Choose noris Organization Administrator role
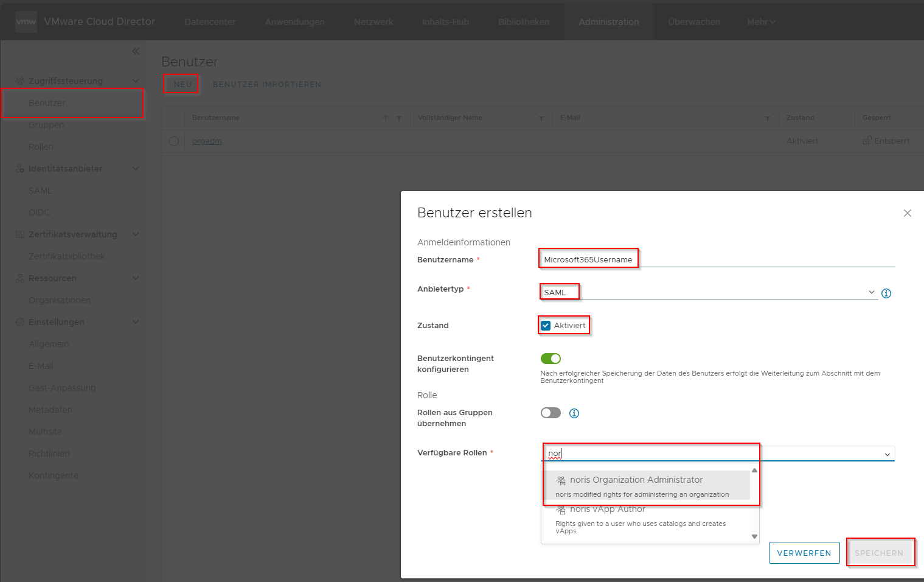Screen dimensions: 924x582 [x=647, y=485]
